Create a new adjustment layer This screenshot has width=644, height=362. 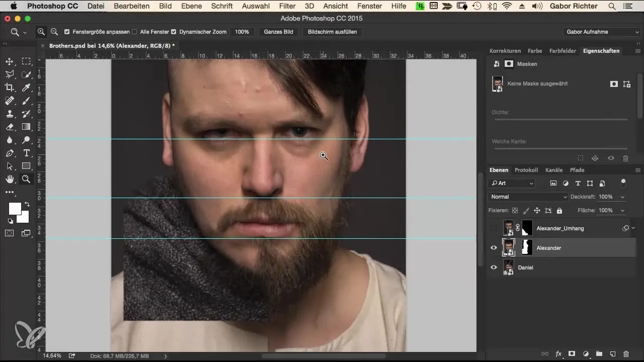(586, 354)
